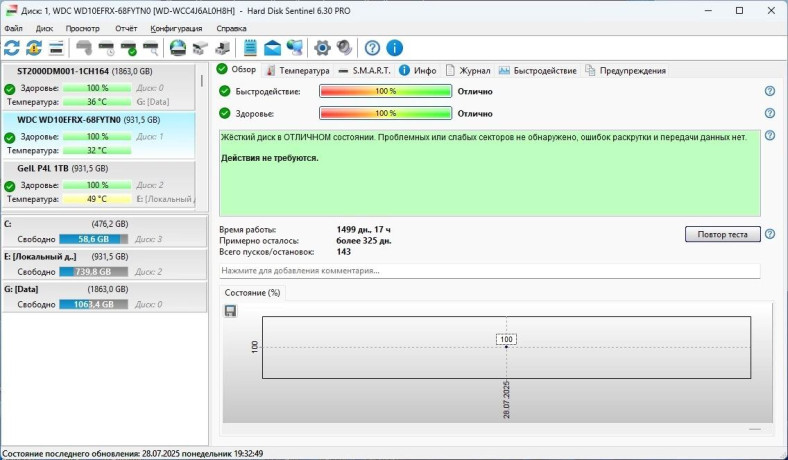Click the globe and disk icon
This screenshot has height=460, width=788.
pos(178,48)
